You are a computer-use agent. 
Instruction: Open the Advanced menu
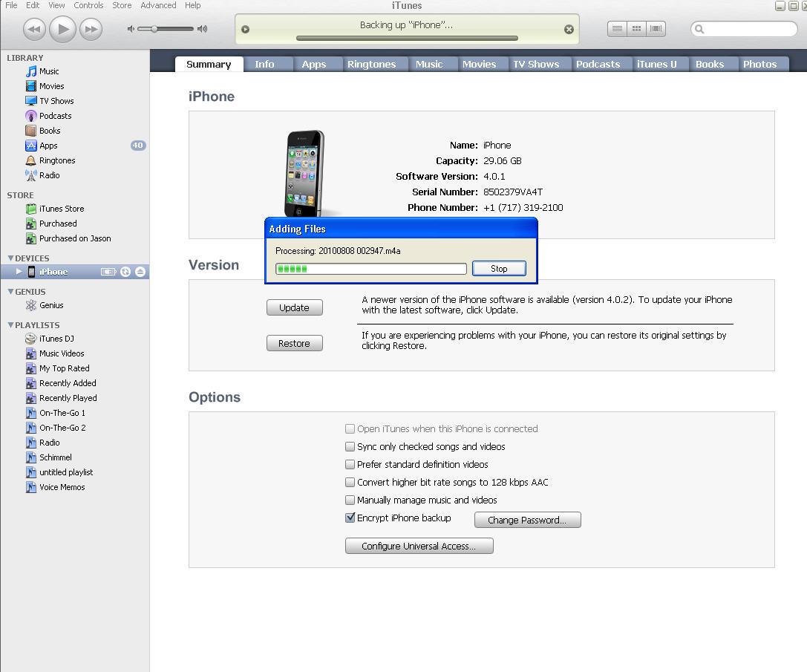[x=159, y=5]
